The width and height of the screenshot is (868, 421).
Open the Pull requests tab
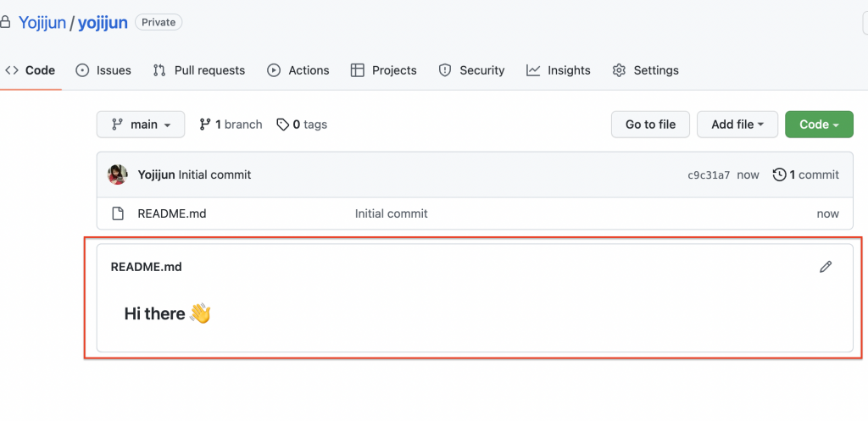(198, 70)
